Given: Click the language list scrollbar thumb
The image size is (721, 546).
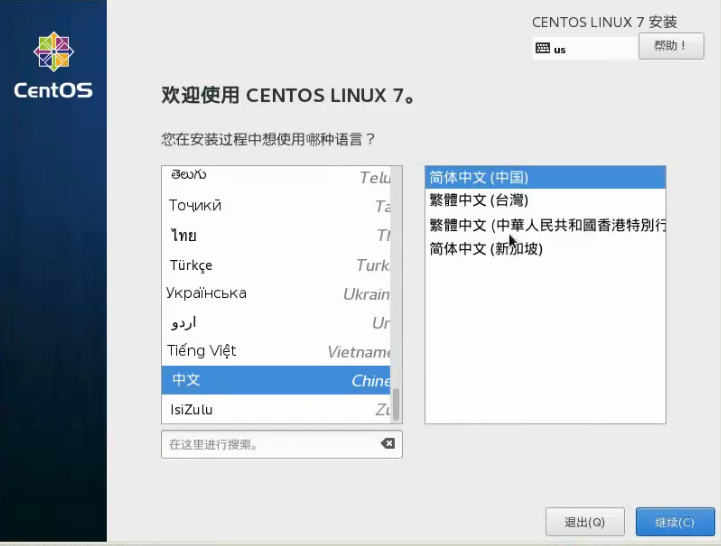Looking at the screenshot, I should [x=395, y=404].
